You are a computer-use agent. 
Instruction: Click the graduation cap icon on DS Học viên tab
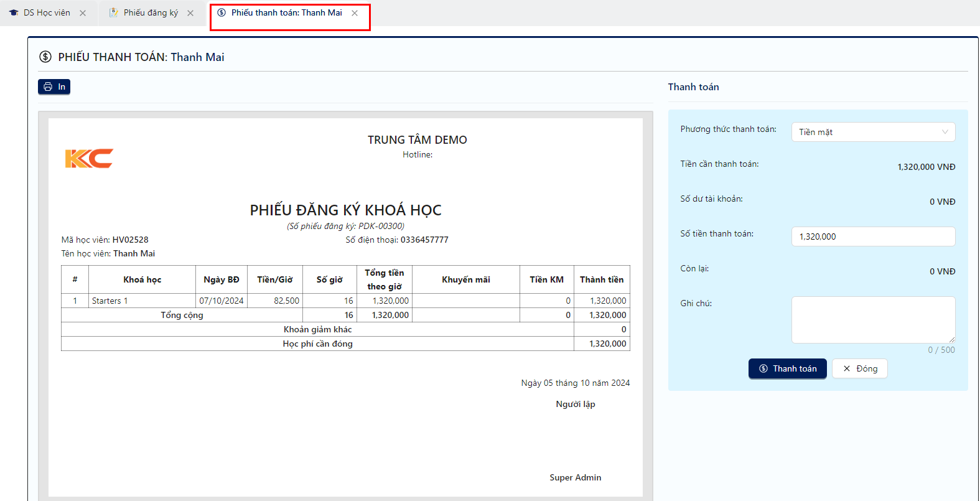pyautogui.click(x=14, y=12)
